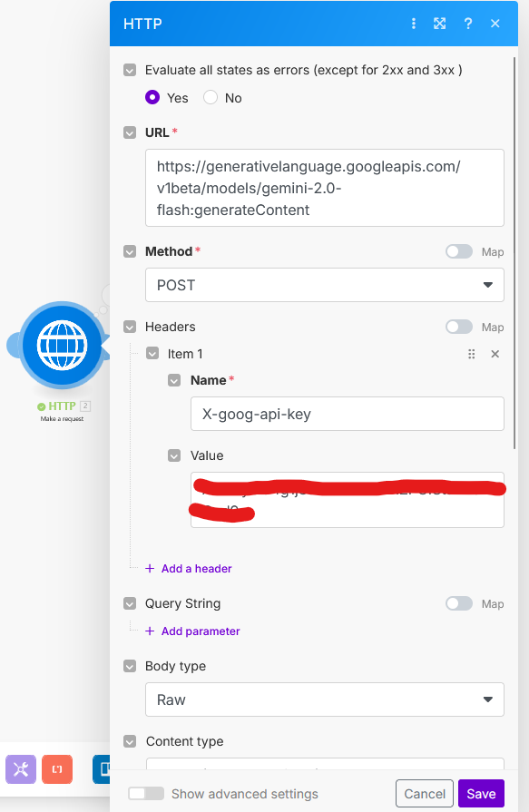Close the HTTP settings panel
Screen dimensions: 529x812
[495, 24]
